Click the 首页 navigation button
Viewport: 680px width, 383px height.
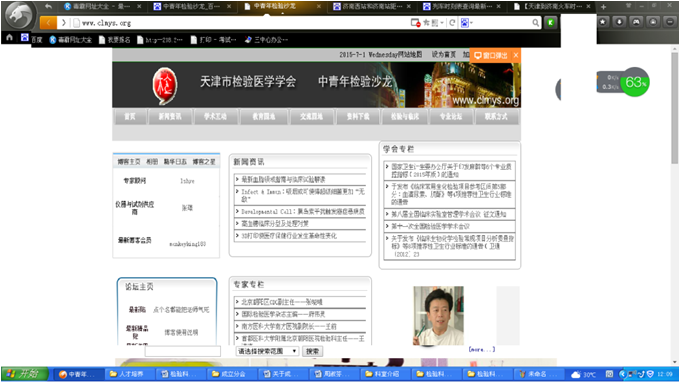coord(130,117)
